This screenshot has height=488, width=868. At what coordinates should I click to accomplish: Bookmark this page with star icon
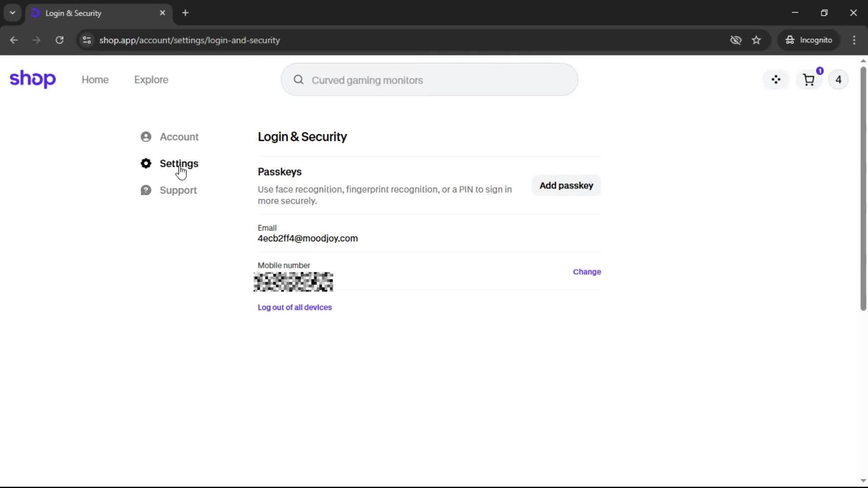tap(756, 40)
